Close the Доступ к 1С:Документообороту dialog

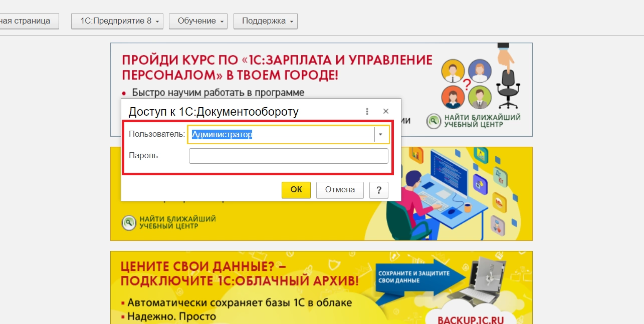click(386, 112)
